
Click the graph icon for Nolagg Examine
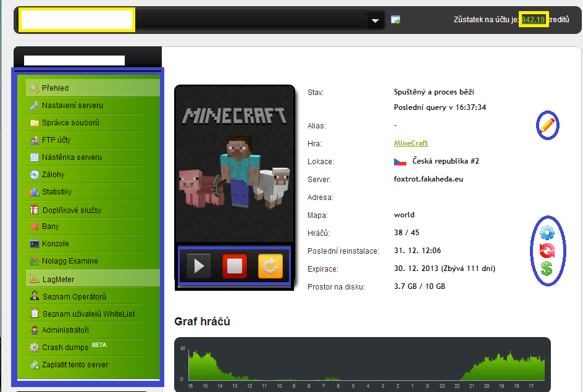pyautogui.click(x=34, y=261)
